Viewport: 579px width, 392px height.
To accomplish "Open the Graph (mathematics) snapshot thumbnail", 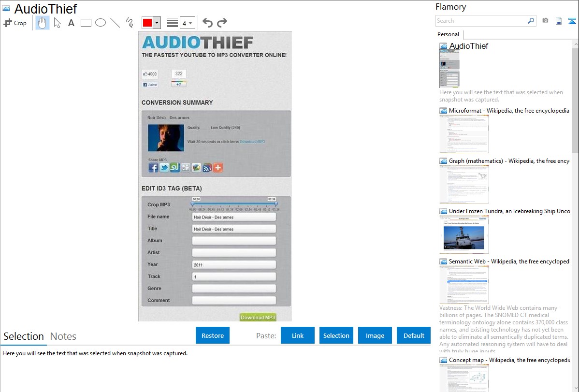I will pos(464,184).
